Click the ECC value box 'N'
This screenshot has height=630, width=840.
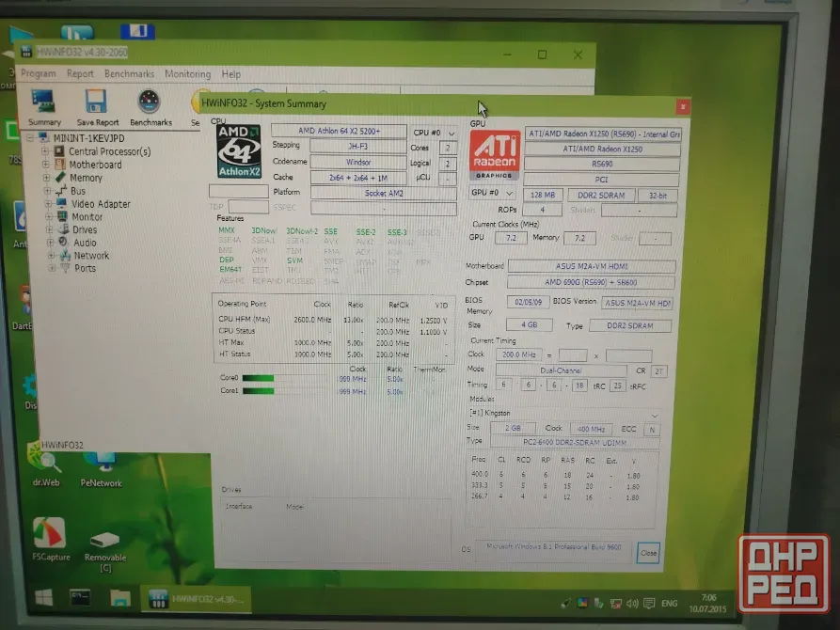click(652, 430)
